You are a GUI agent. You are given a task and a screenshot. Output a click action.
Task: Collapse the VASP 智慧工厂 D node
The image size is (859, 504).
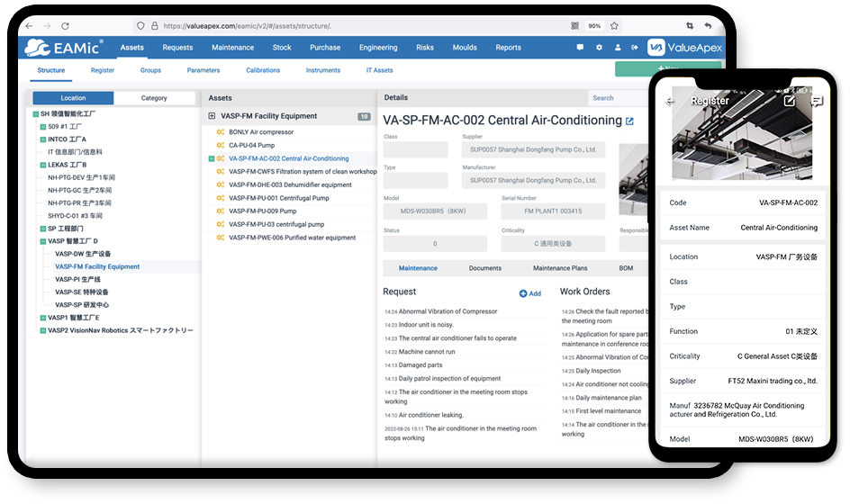[42, 241]
